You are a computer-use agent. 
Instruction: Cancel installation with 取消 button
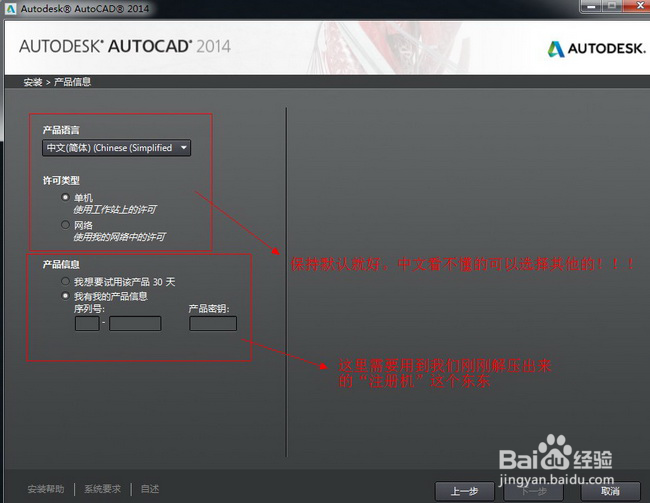click(610, 491)
